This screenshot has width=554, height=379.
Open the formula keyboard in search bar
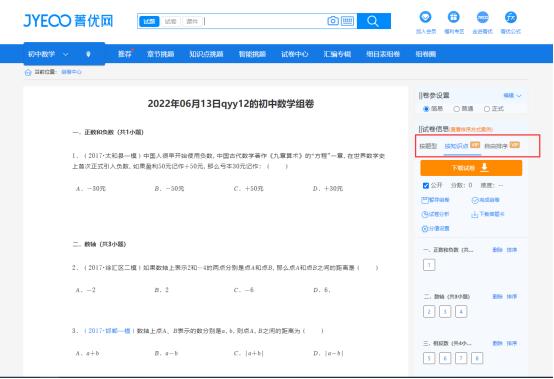347,21
